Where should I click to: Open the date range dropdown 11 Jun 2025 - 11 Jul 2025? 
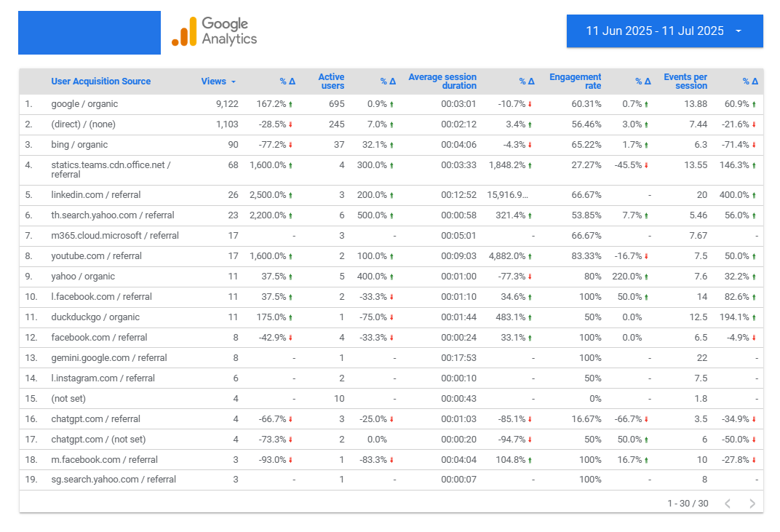(664, 31)
